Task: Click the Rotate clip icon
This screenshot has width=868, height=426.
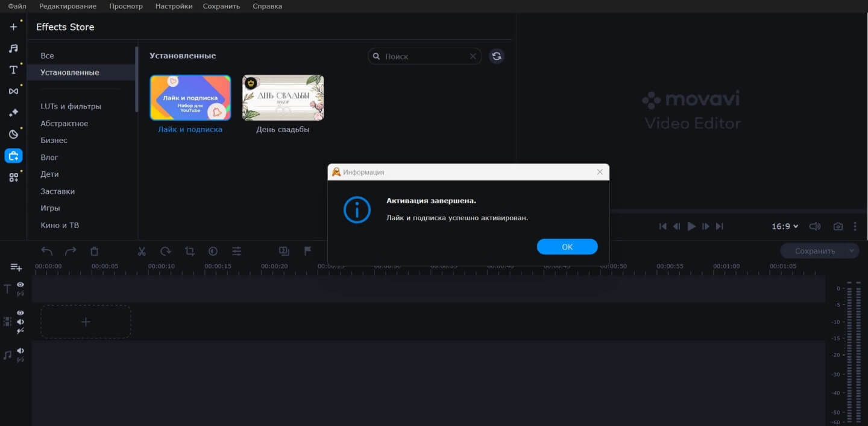Action: pos(165,251)
